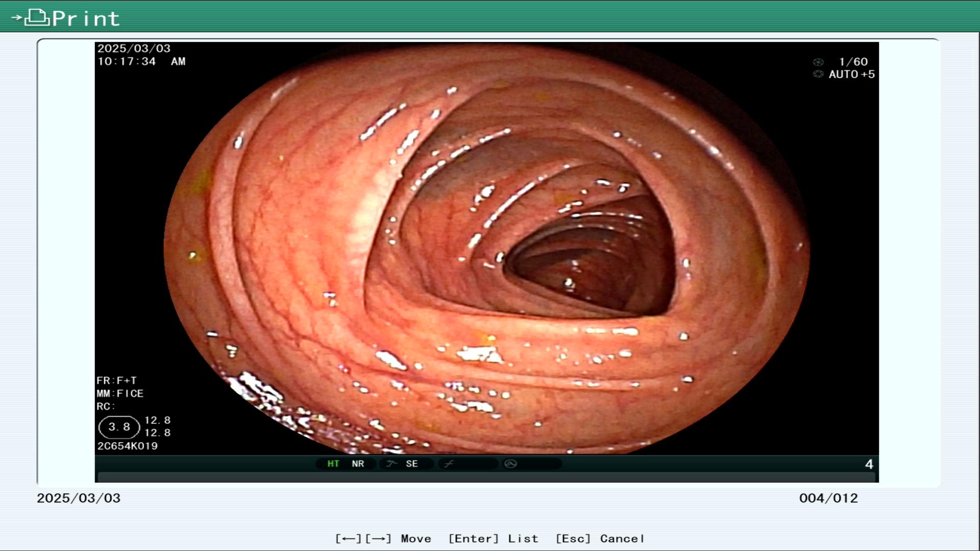
Task: Click the RC: label
Action: coord(106,407)
